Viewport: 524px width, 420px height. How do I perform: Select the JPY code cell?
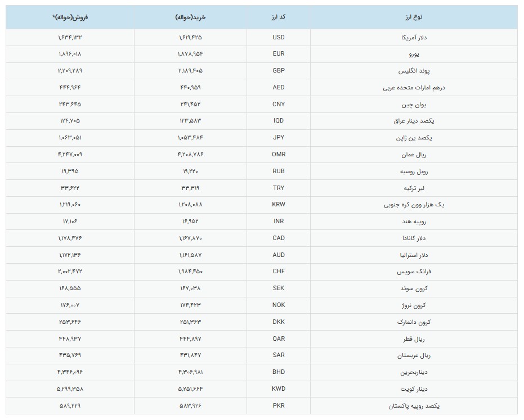point(279,138)
